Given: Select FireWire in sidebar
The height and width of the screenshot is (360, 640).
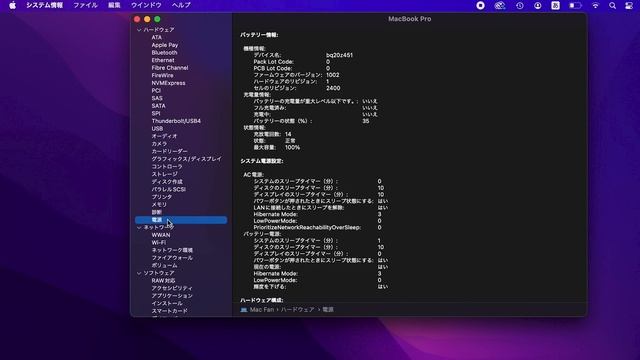Looking at the screenshot, I should (162, 76).
